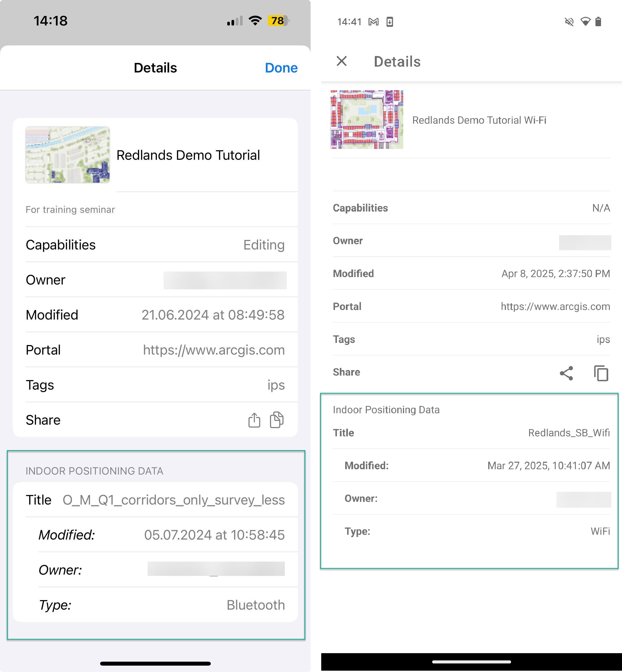Select the Redlands_SB_Wifi title row

click(x=471, y=433)
